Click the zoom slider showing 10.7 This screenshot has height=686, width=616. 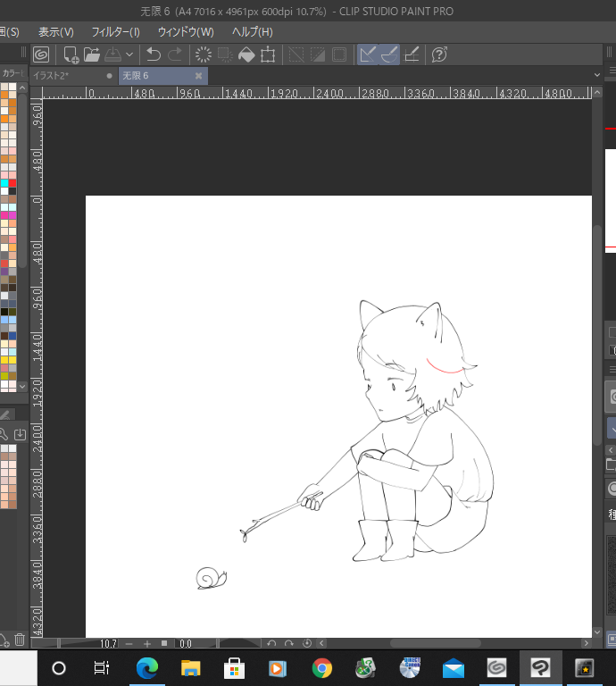point(75,643)
